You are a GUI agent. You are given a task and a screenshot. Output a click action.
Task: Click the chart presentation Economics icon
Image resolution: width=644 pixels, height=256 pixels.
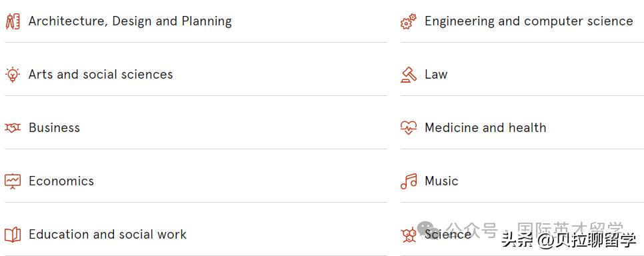click(x=13, y=181)
